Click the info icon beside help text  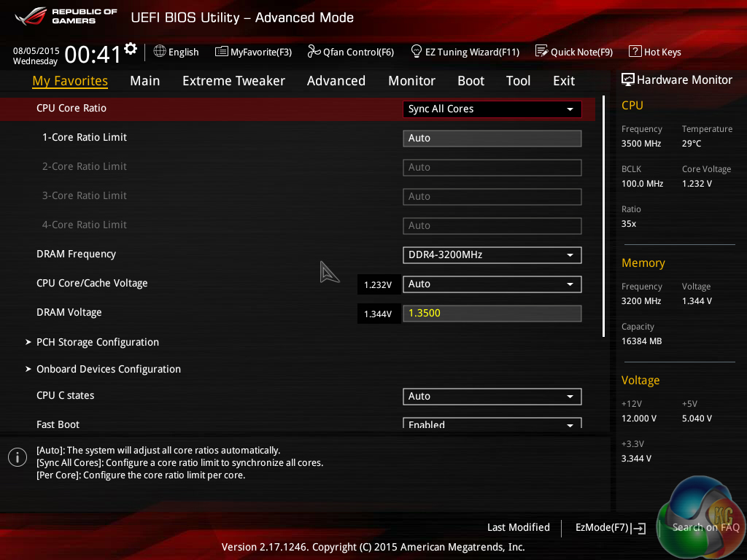[x=18, y=457]
